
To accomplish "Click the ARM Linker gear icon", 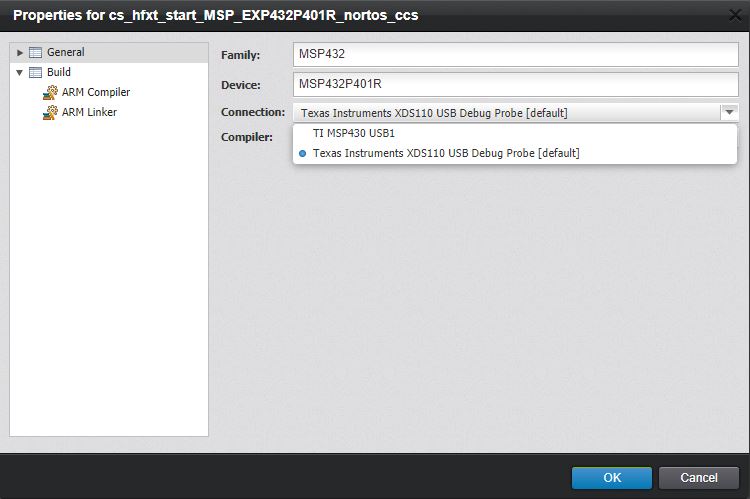I will [x=50, y=112].
